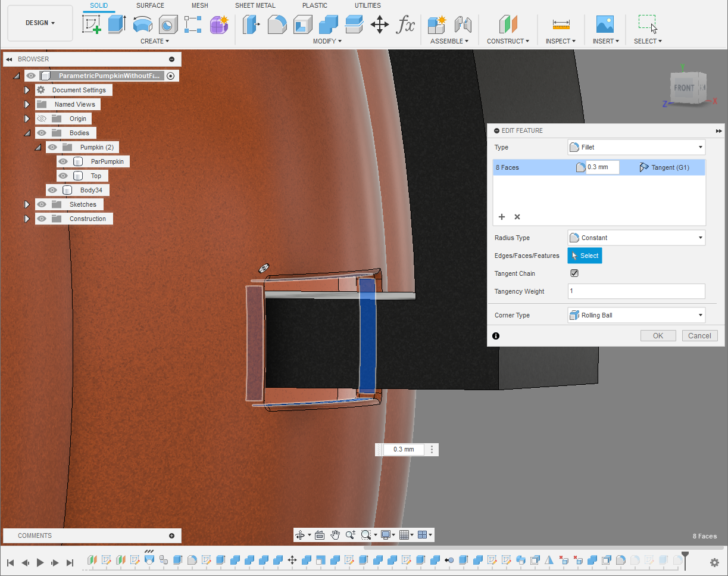Screen dimensions: 728x576
Task: Toggle visibility of the ParPumpkin body
Action: pyautogui.click(x=63, y=161)
